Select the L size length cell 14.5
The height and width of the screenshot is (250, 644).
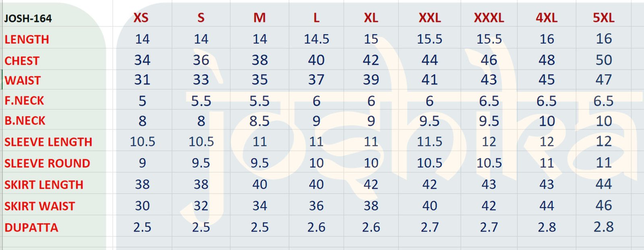(316, 39)
